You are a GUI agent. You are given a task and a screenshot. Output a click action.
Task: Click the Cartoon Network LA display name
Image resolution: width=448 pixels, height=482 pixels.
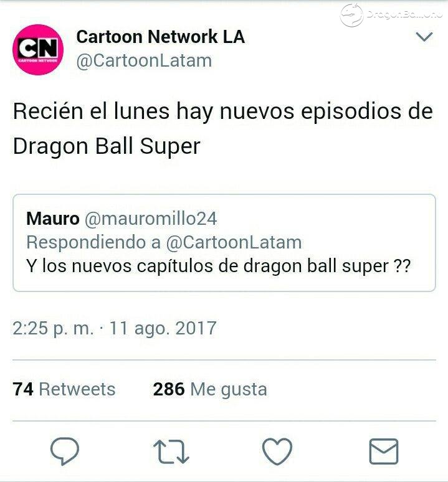[x=161, y=37]
